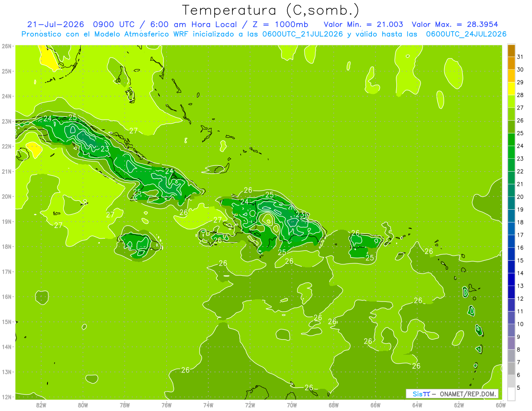Select the "62W" longitude axis label
The height and width of the screenshot is (411, 532).
(x=459, y=405)
